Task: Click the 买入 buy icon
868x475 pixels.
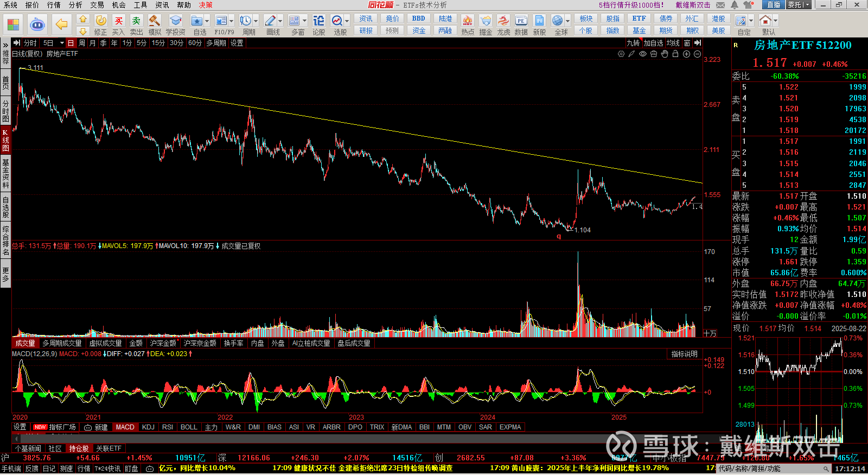Action: [118, 21]
